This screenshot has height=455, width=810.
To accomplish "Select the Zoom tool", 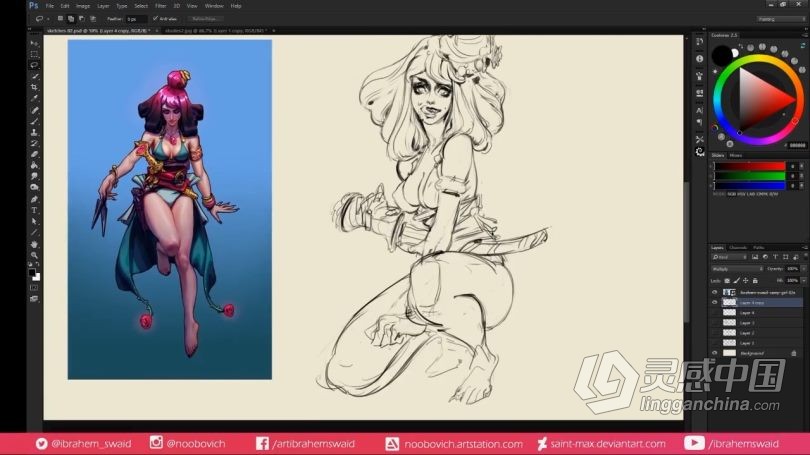I will 34,255.
